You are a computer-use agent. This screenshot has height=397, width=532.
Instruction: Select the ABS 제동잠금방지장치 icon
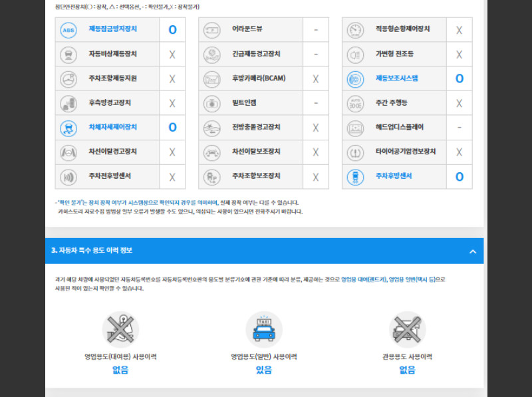click(x=66, y=29)
